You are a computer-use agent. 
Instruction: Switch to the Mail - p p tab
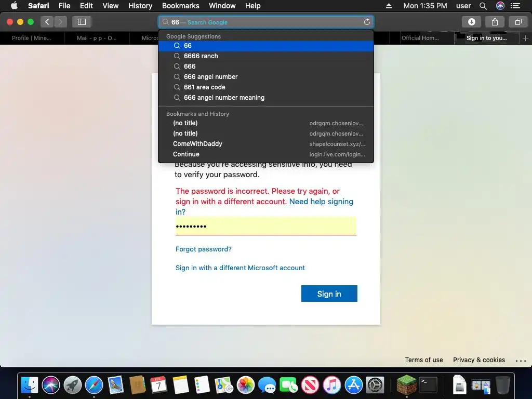[x=97, y=38]
